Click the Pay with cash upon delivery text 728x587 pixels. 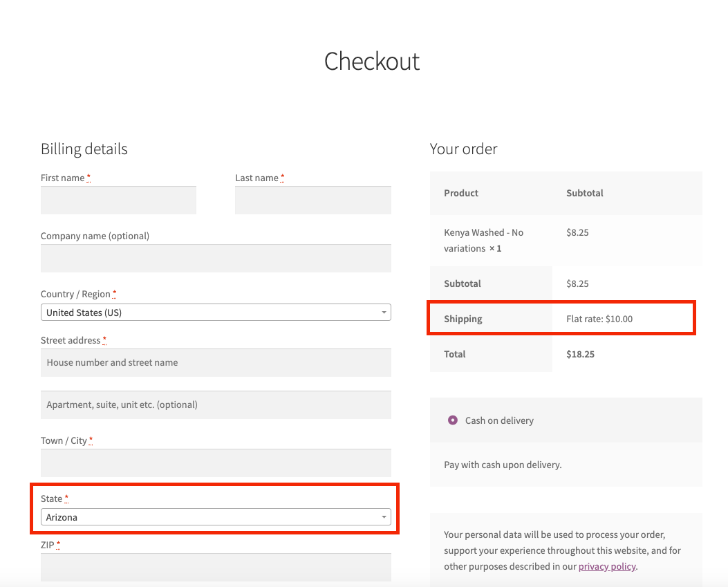coord(503,465)
